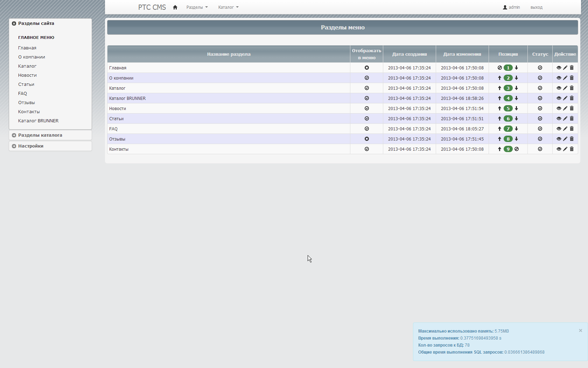
Task: Delete the Контакты section
Action: click(x=572, y=149)
